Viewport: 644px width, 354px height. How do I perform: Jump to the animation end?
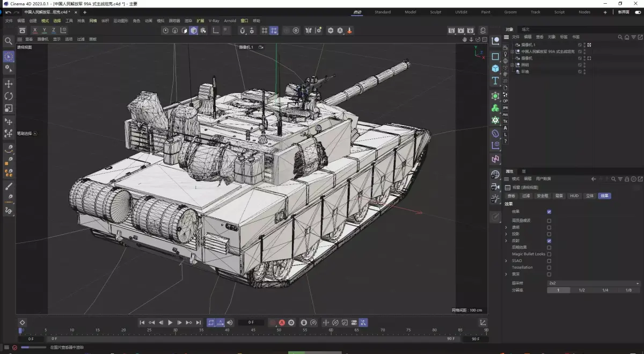coord(198,322)
